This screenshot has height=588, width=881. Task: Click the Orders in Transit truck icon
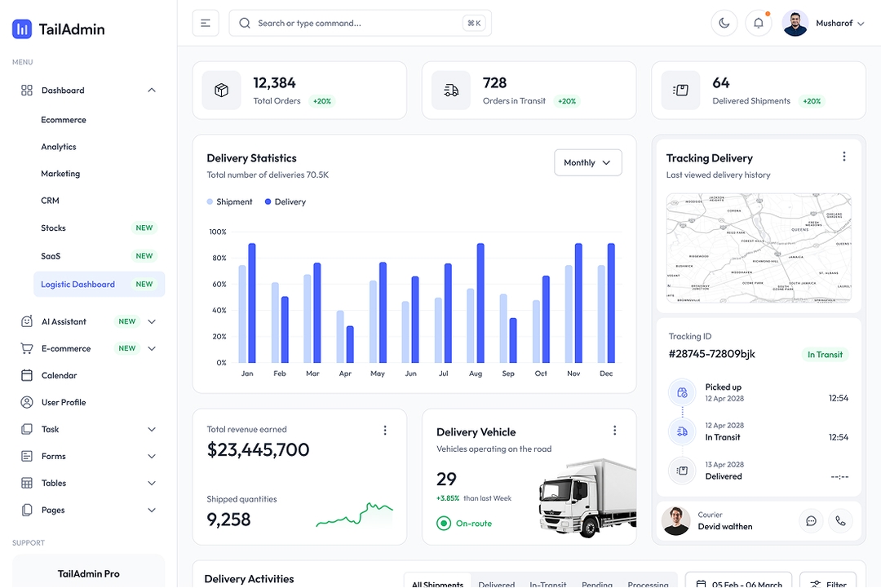point(451,90)
